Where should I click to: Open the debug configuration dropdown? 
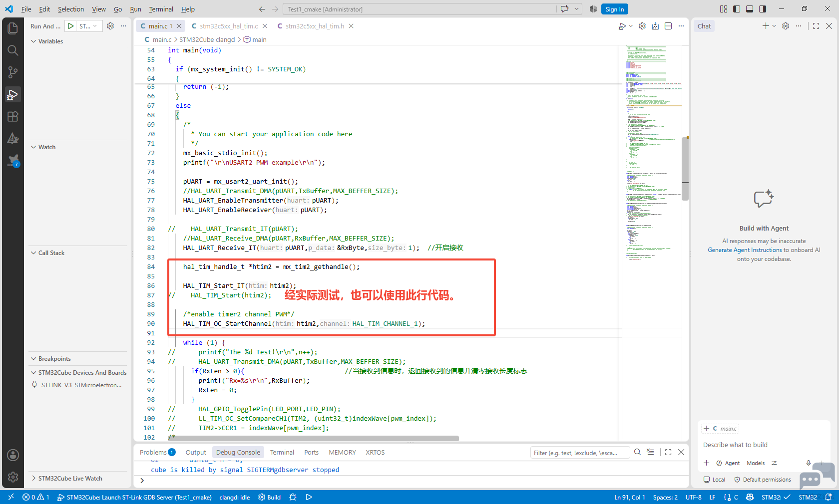pos(89,26)
